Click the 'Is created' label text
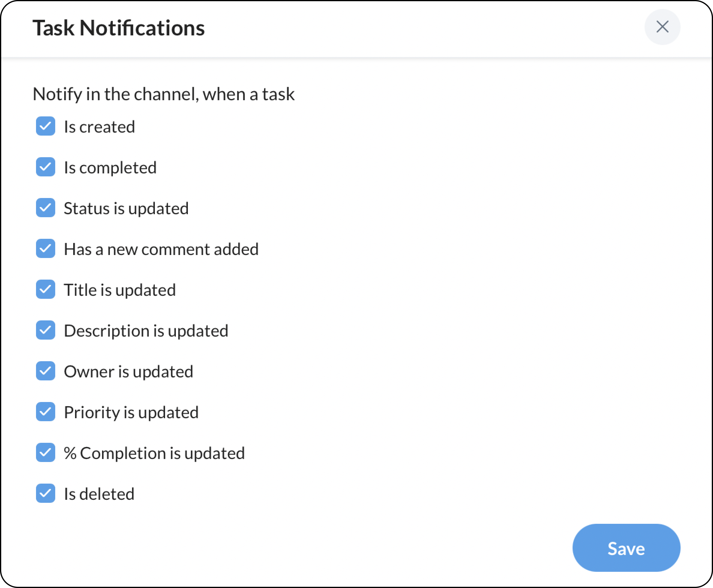 tap(99, 127)
